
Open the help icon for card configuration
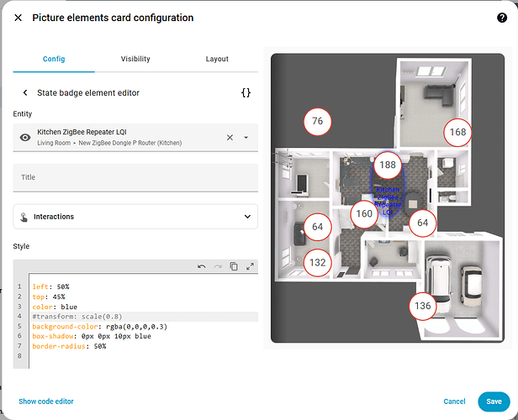click(x=502, y=18)
